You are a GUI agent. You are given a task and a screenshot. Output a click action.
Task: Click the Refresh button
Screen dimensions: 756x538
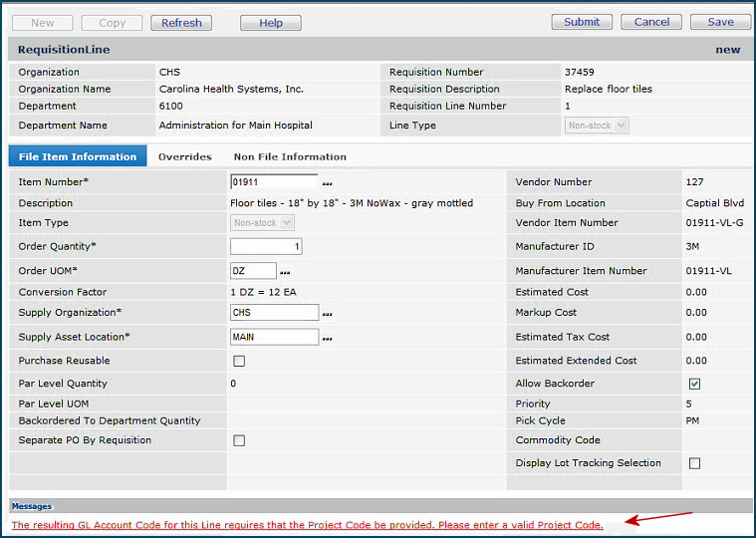(181, 22)
